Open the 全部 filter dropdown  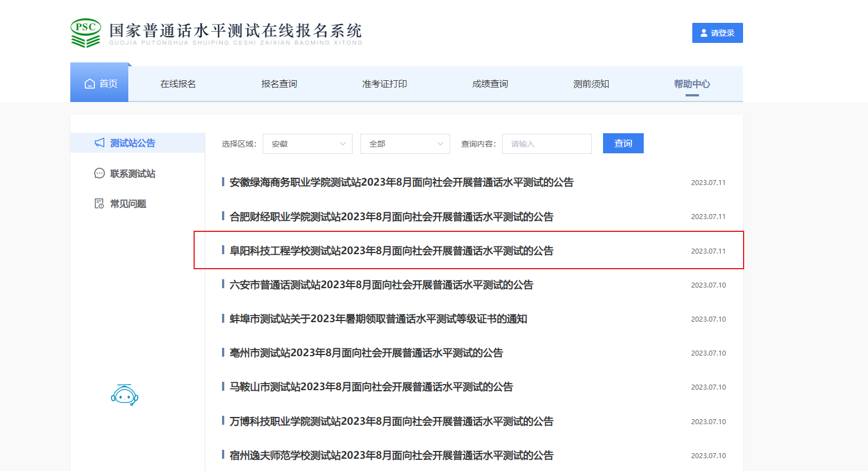click(405, 144)
